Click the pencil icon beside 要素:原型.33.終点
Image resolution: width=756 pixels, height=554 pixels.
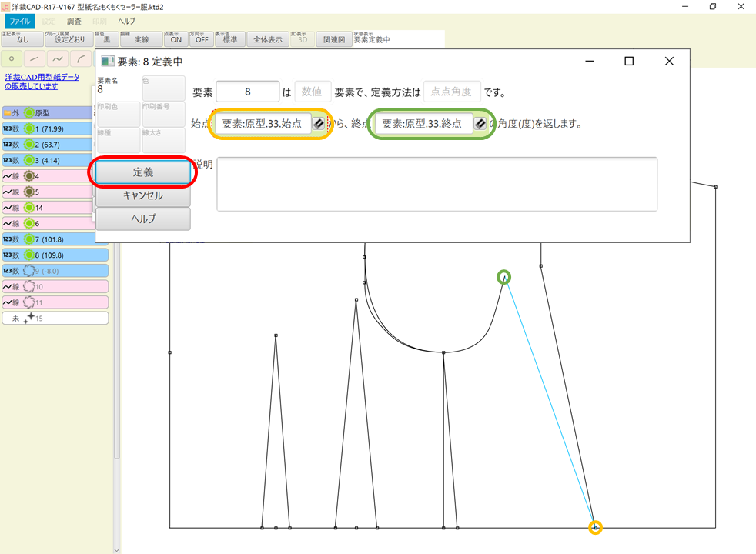480,124
